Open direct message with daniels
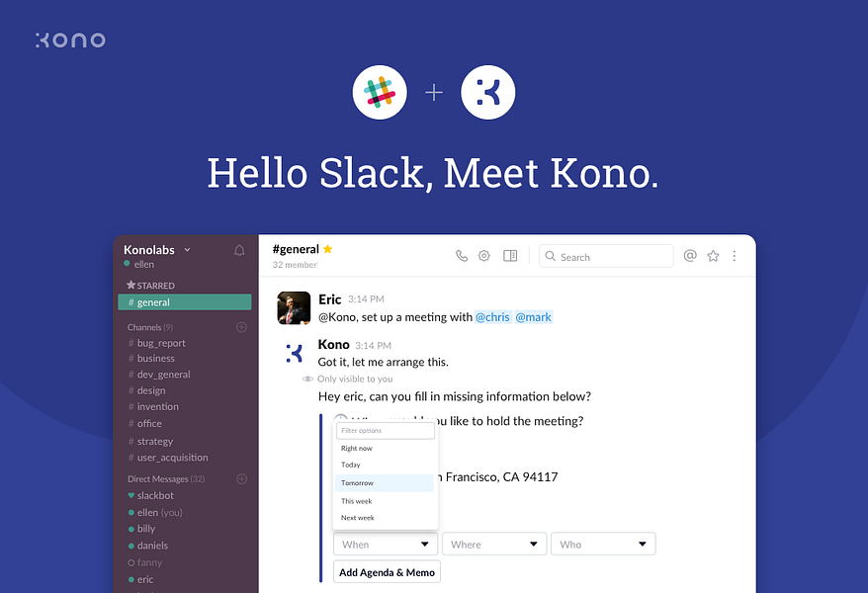 [148, 546]
